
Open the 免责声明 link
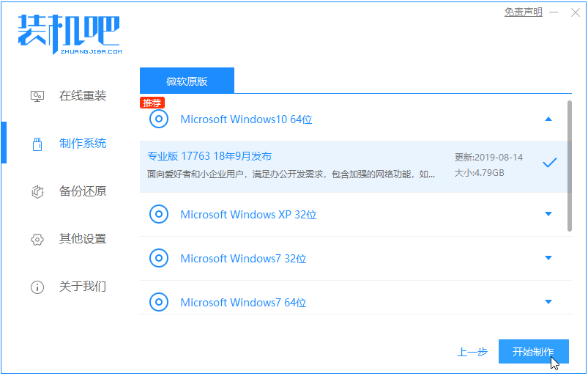[x=523, y=12]
